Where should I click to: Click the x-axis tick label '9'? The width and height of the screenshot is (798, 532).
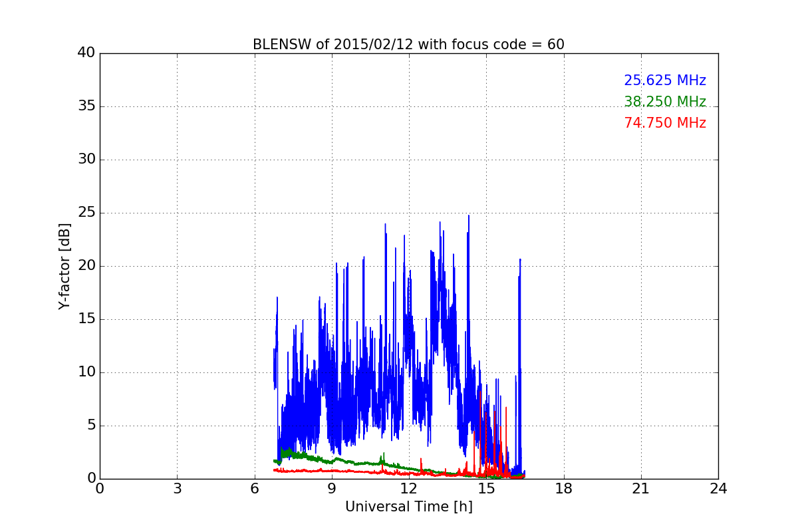(332, 488)
